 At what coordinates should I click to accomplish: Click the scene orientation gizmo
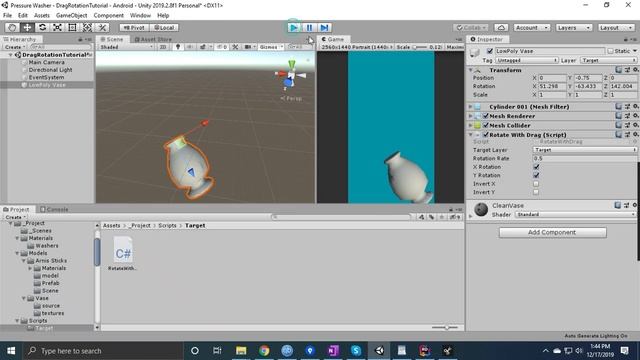[291, 75]
